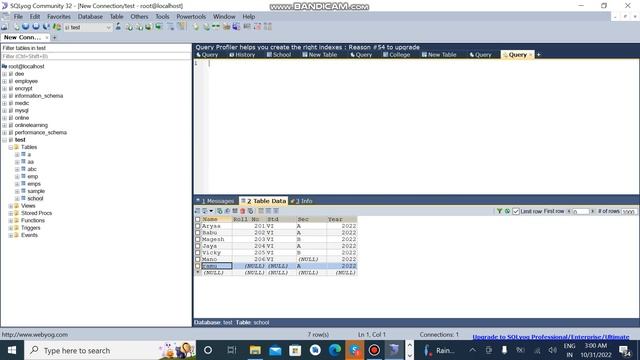640x360 pixels.
Task: Click the number of rows input field
Action: 629,211
